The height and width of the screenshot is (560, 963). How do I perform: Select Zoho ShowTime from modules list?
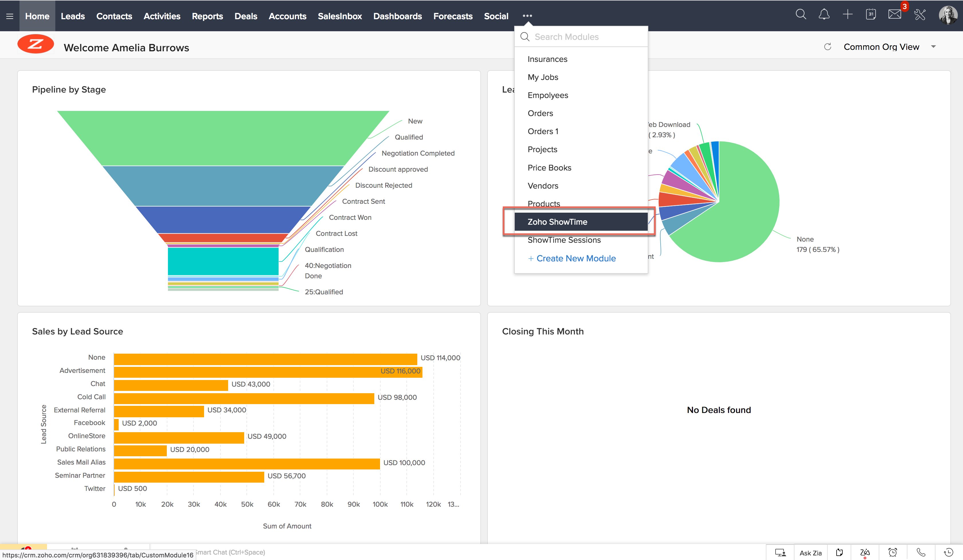tap(557, 222)
